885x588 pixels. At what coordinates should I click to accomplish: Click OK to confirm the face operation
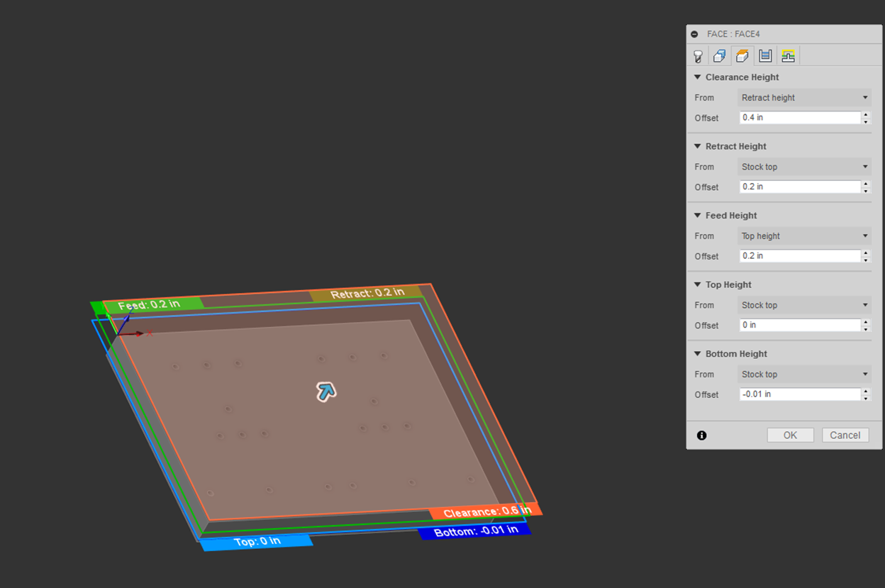click(790, 436)
